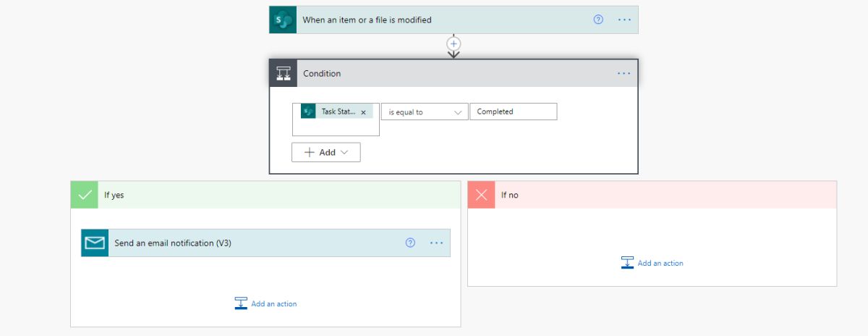
Task: Remove the Task Status token with its x
Action: (363, 112)
